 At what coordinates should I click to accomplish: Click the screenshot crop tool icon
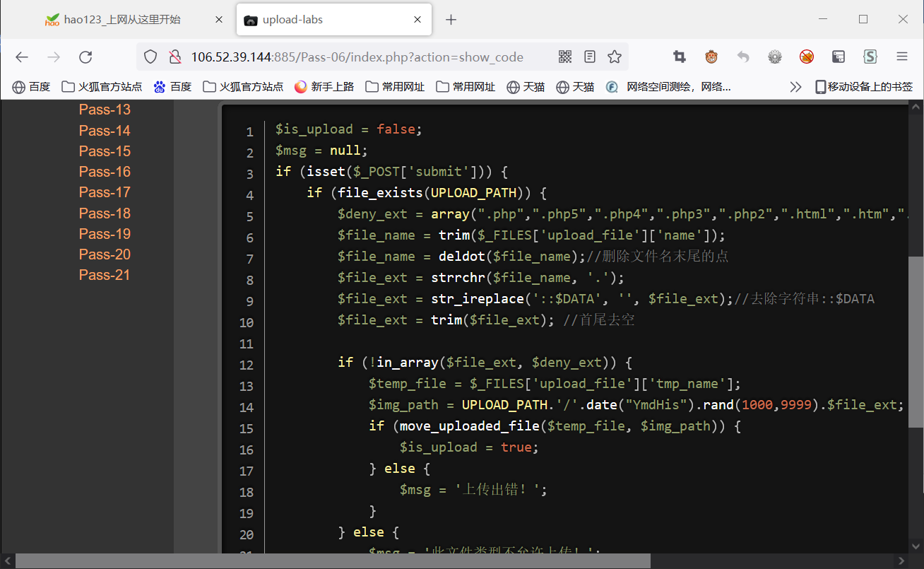pyautogui.click(x=680, y=57)
